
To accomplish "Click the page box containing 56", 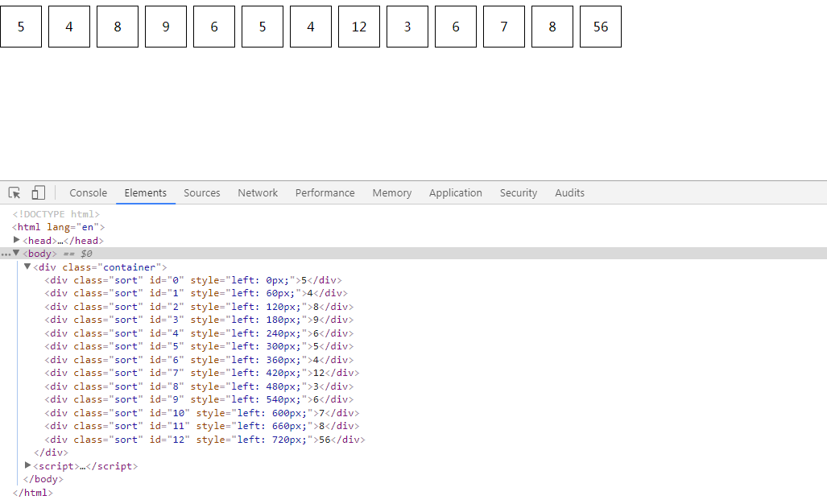I will (601, 27).
